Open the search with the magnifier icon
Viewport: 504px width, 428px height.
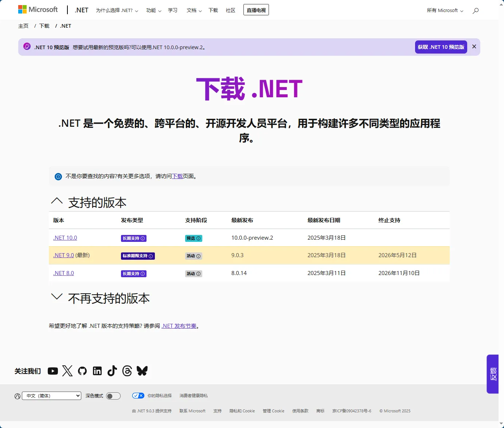(x=475, y=11)
